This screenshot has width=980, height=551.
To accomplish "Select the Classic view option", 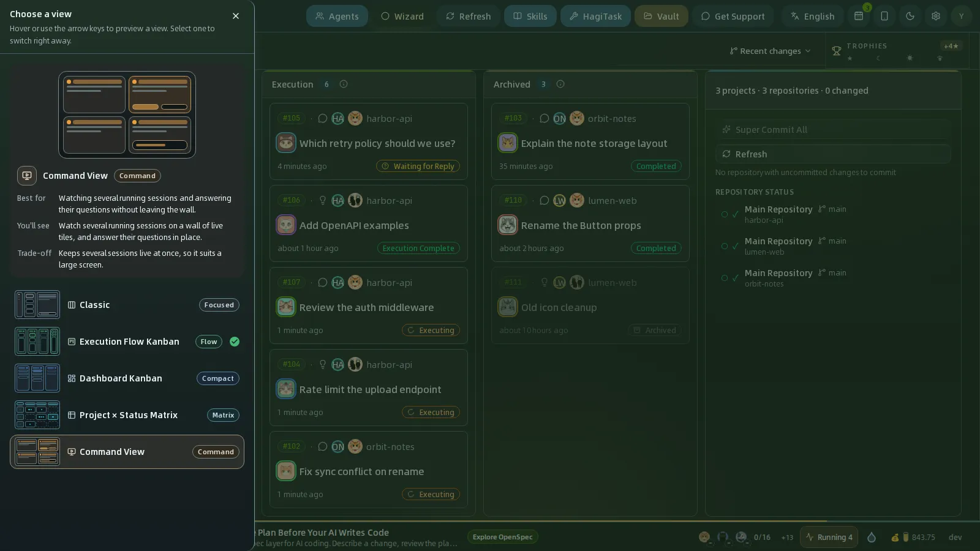I will (127, 305).
